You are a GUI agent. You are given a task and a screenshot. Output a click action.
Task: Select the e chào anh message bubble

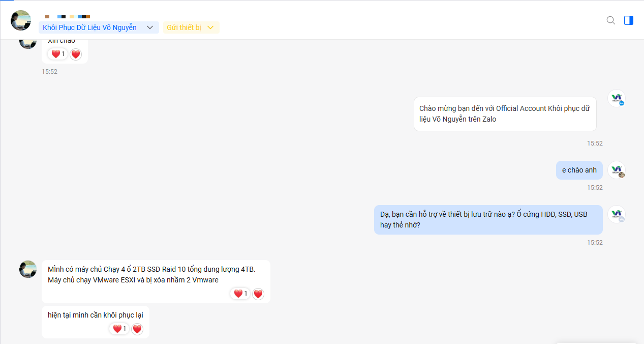(579, 170)
